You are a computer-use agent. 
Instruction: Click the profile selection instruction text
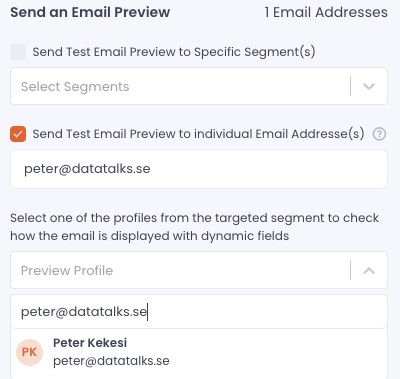(194, 227)
